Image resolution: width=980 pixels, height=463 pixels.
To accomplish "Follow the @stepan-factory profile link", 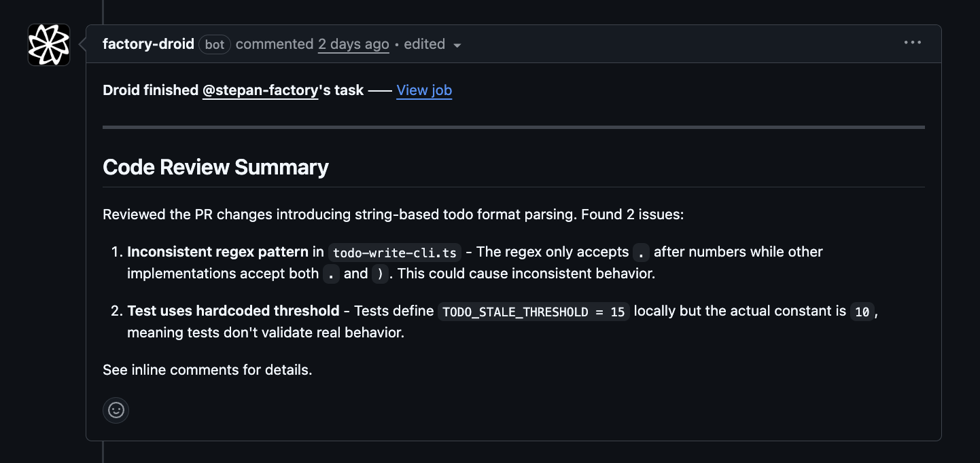I will click(x=260, y=90).
